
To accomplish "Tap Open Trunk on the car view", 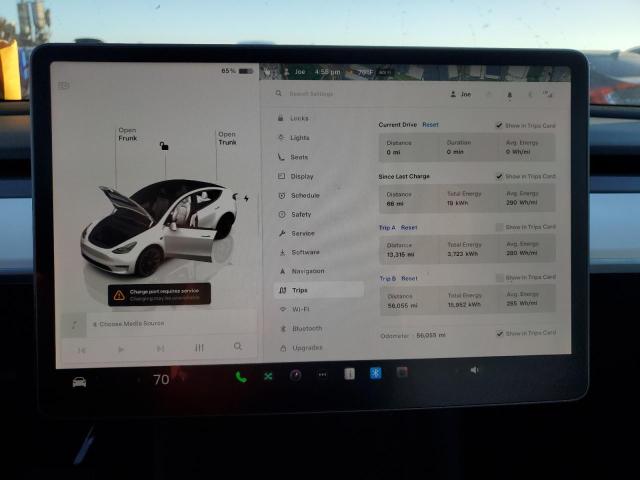I will 227,138.
